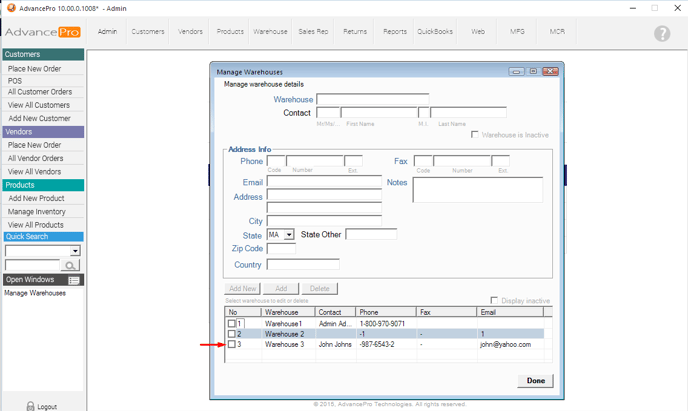Viewport: 688px width, 411px height.
Task: Enable the Display inactive checkbox
Action: (494, 301)
